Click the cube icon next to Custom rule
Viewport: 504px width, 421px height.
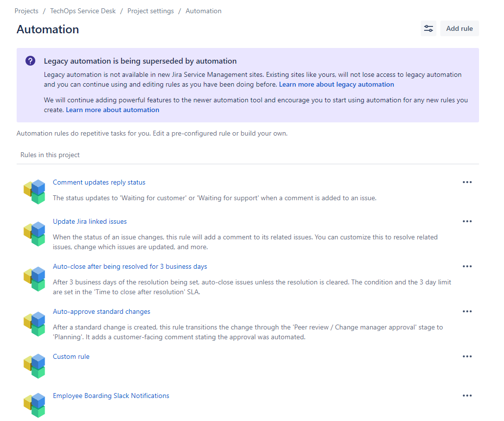pos(34,365)
